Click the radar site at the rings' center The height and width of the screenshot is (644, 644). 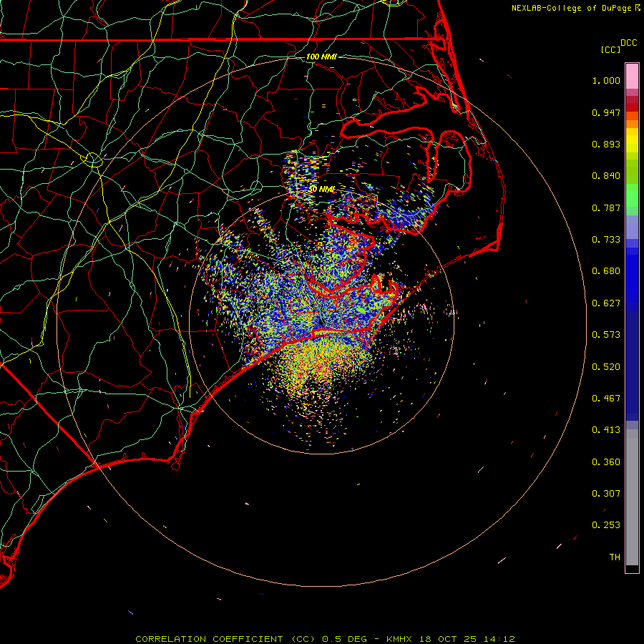[x=321, y=321]
